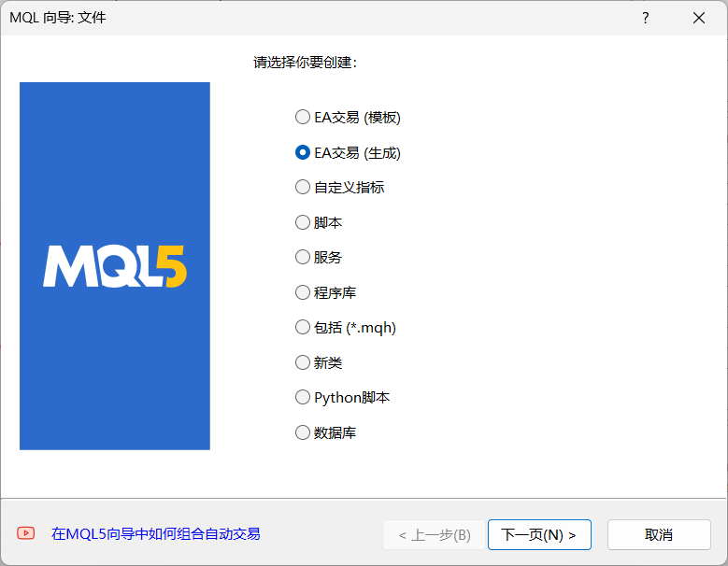Click the red video play icon
Screen dimensions: 728x566
pyautogui.click(x=26, y=533)
